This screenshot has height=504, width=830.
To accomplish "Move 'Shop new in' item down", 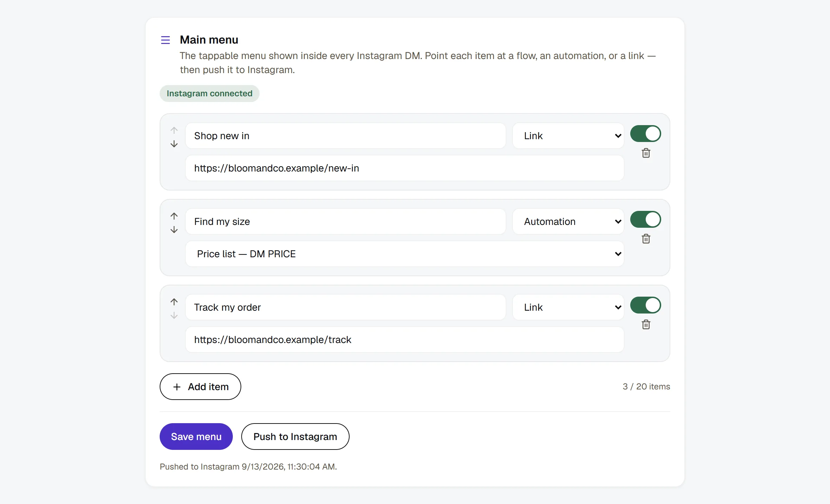I will coord(174,144).
